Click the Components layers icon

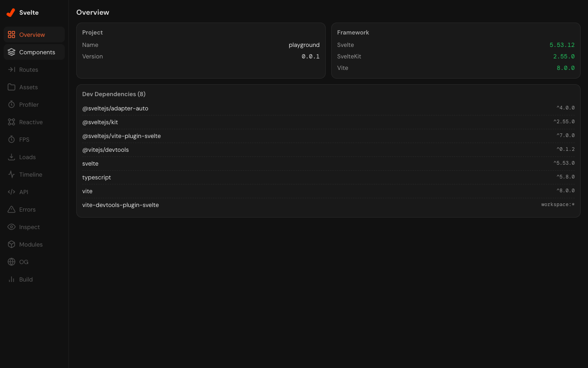pyautogui.click(x=11, y=52)
